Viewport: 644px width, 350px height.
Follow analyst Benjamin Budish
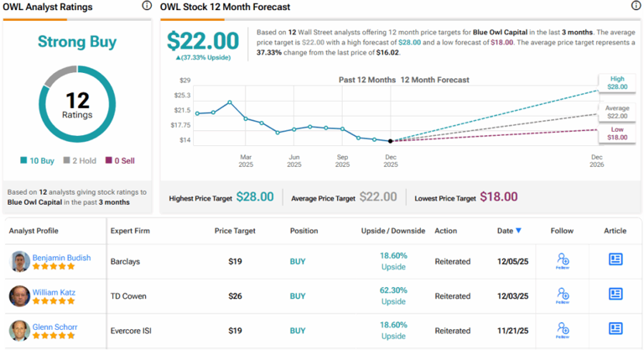click(563, 261)
